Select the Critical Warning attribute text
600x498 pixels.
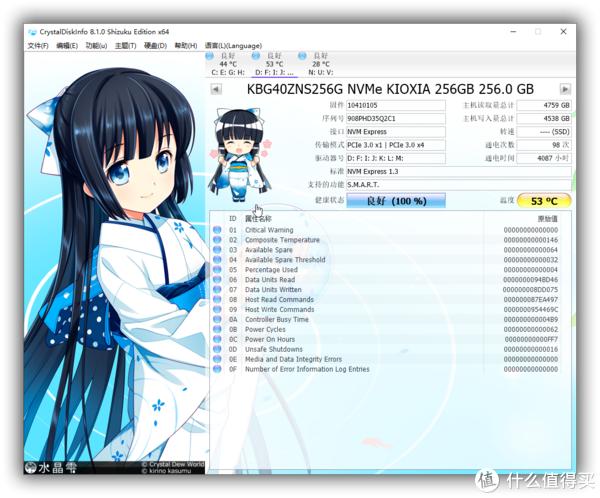[269, 230]
